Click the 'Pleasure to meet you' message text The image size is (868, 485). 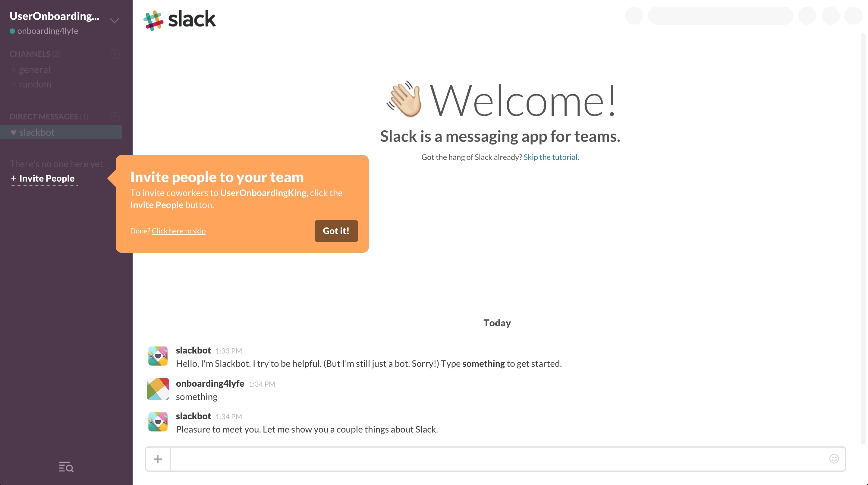click(307, 429)
